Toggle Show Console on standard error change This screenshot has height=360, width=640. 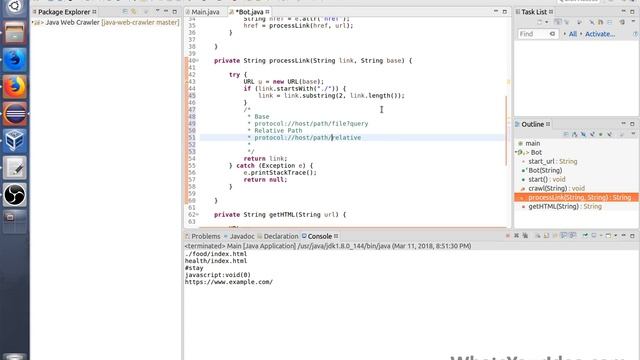pos(573,236)
